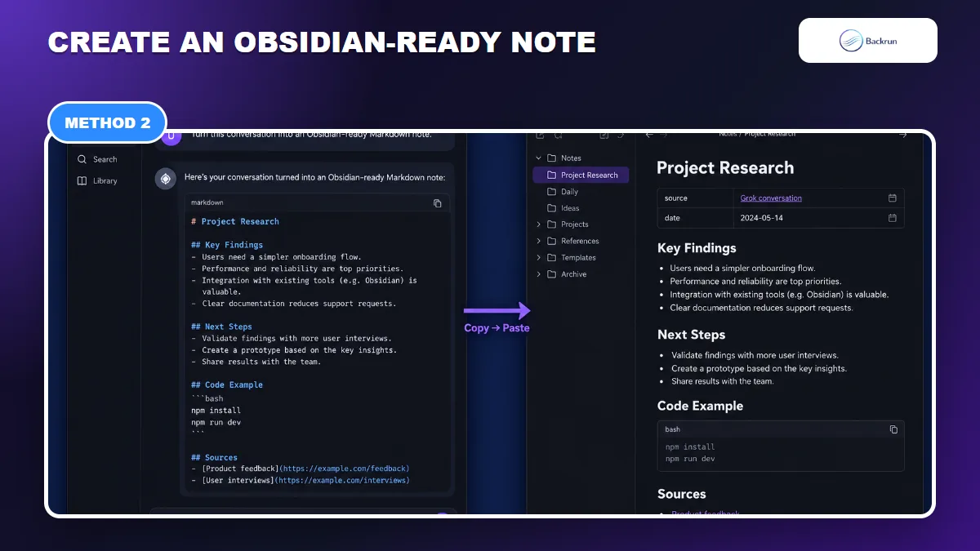
Task: Collapse the Notes folder chevron
Action: (x=539, y=158)
